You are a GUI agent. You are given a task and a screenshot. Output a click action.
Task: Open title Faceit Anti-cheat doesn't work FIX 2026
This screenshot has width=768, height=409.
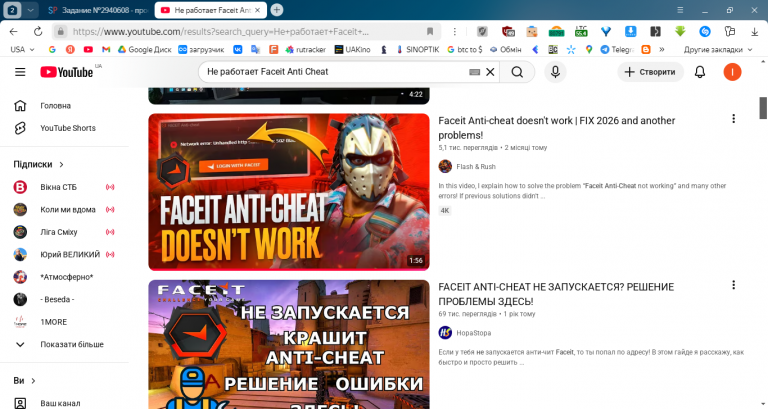click(556, 128)
